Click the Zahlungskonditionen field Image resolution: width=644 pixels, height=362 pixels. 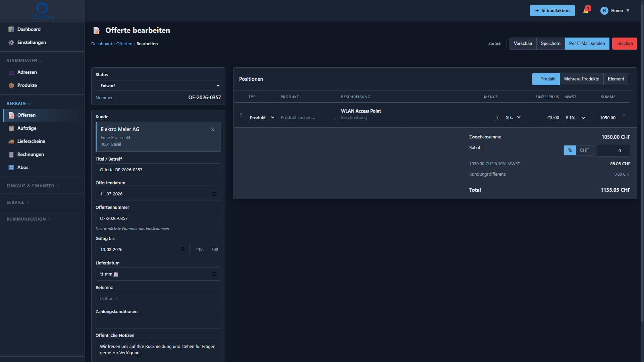pyautogui.click(x=158, y=322)
